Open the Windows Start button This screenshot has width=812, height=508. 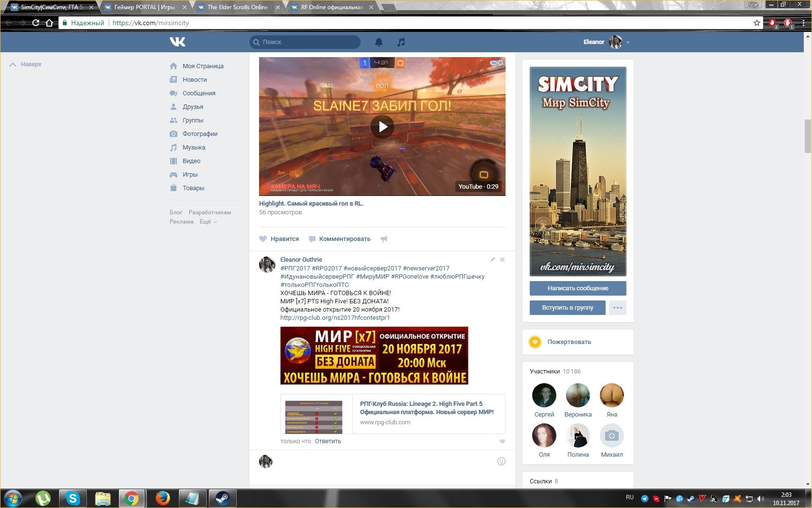(x=13, y=498)
